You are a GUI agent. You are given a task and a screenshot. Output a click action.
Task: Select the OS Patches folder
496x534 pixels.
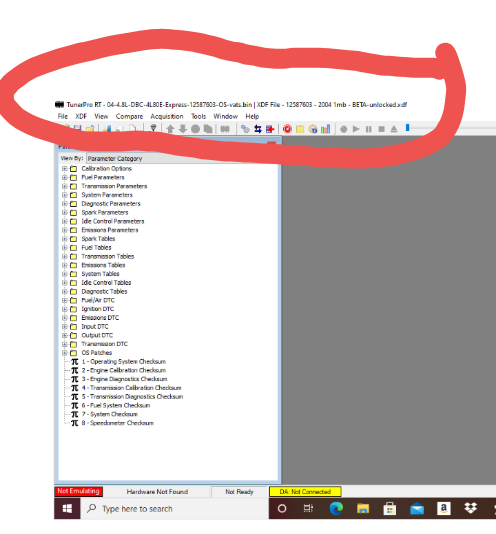click(x=97, y=353)
